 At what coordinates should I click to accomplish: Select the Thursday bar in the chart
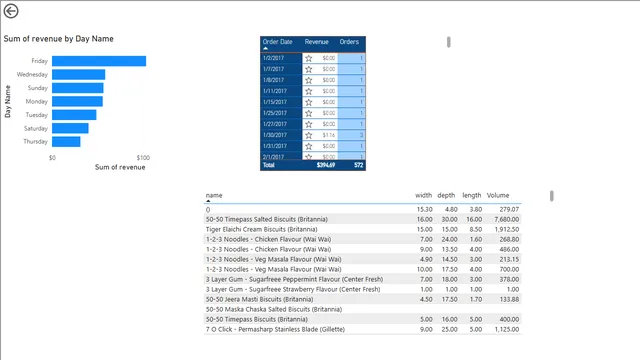tap(66, 142)
